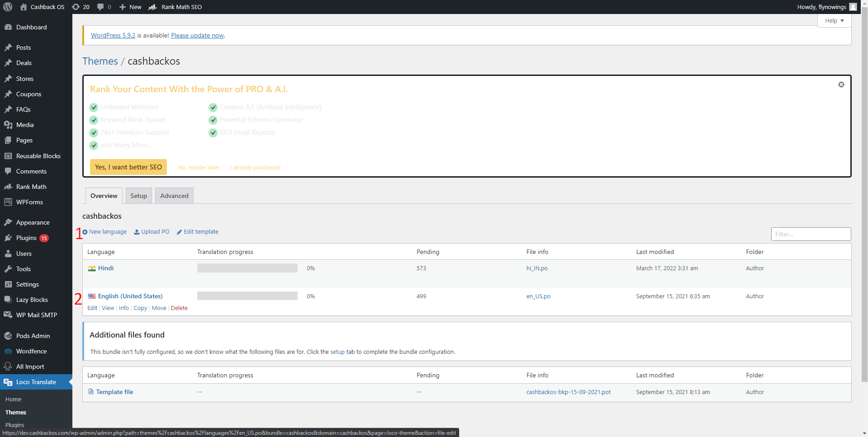
Task: Open Appearance in the sidebar menu
Action: coord(33,222)
